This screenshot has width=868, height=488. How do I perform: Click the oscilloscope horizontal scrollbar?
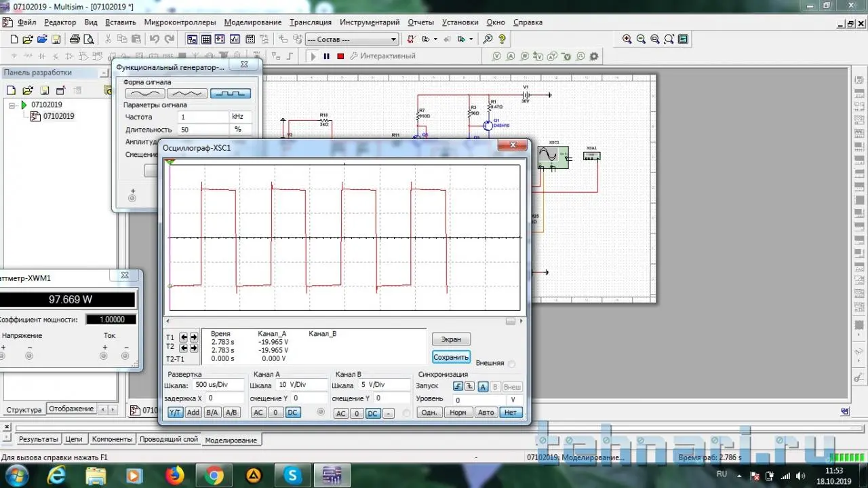click(x=339, y=322)
